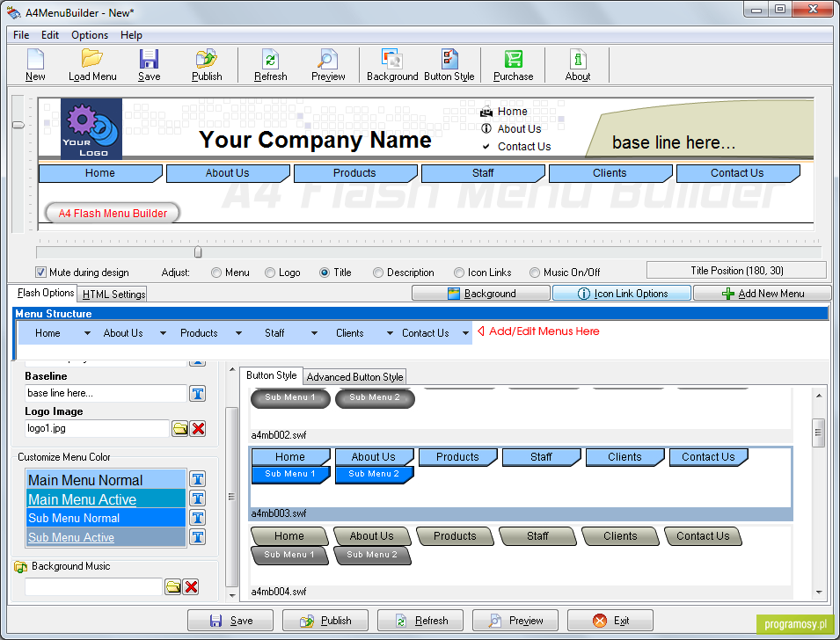
Task: Open the Options menu
Action: pos(90,35)
